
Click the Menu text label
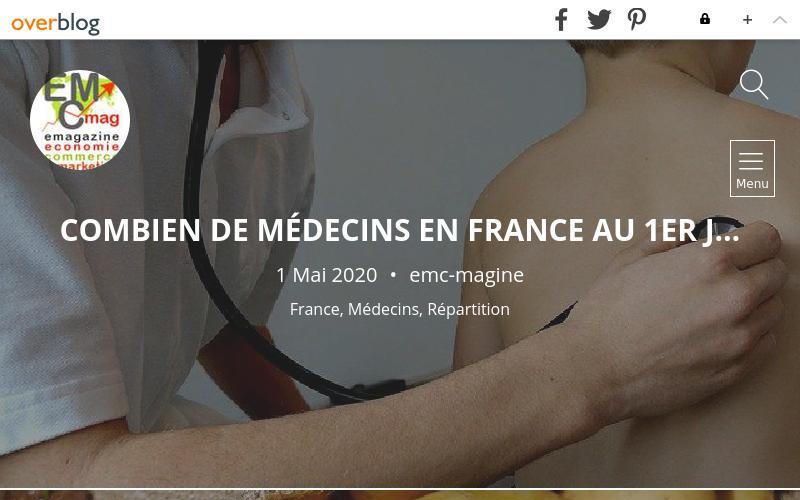pos(752,184)
